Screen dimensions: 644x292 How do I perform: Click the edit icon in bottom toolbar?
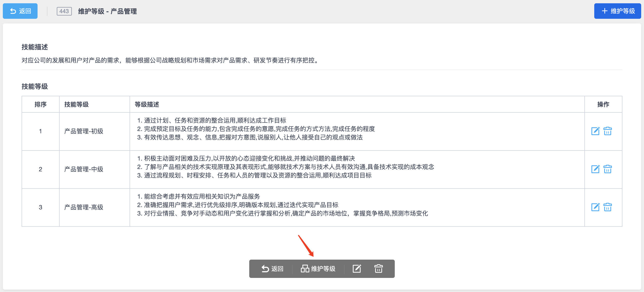click(x=357, y=269)
